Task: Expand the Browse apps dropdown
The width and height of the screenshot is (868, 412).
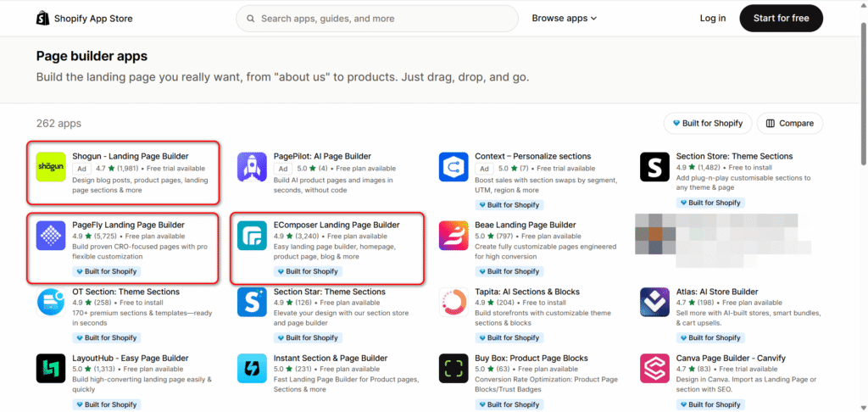Action: (564, 18)
